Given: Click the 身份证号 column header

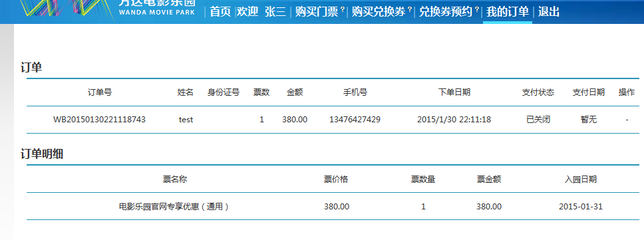Looking at the screenshot, I should coord(224,92).
